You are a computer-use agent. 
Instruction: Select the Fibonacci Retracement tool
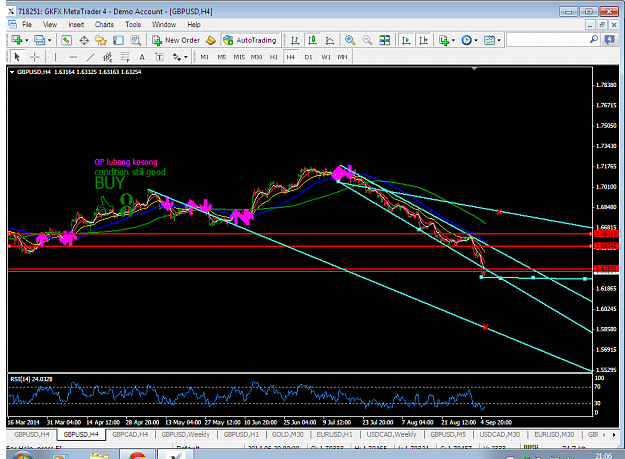coord(125,57)
